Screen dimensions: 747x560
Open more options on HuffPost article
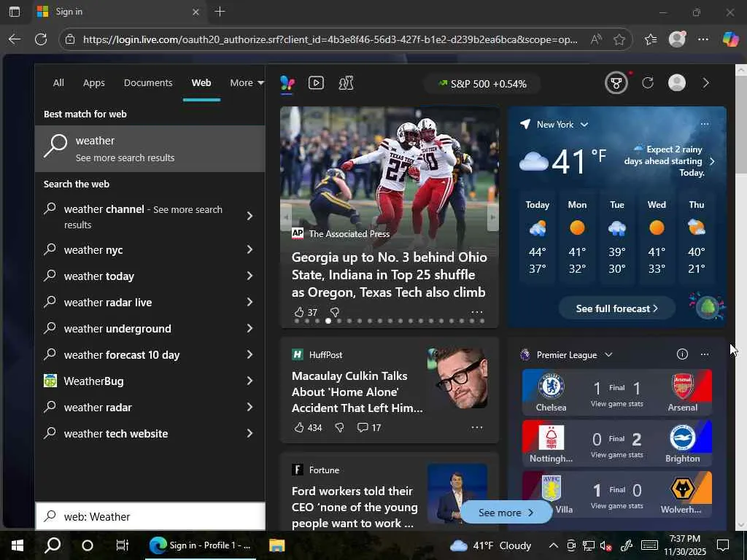click(476, 427)
